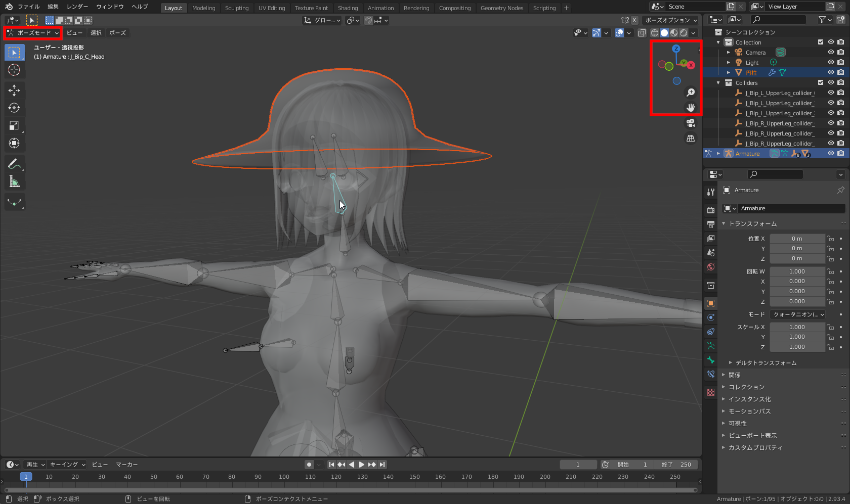
Task: Toggle visibility of Light object
Action: (x=831, y=62)
